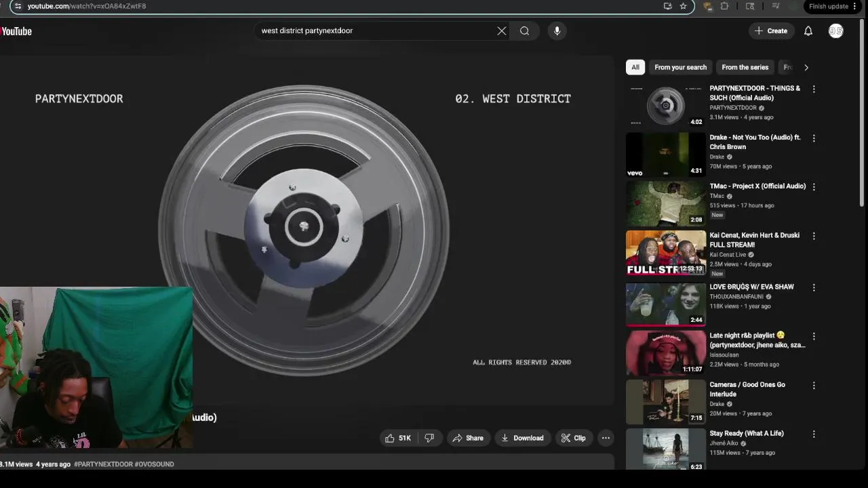Image resolution: width=868 pixels, height=488 pixels.
Task: Open the notifications bell
Action: (808, 31)
